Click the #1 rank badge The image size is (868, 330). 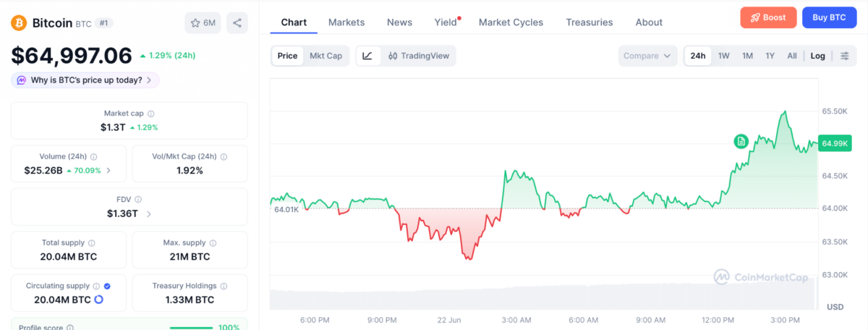tap(104, 23)
